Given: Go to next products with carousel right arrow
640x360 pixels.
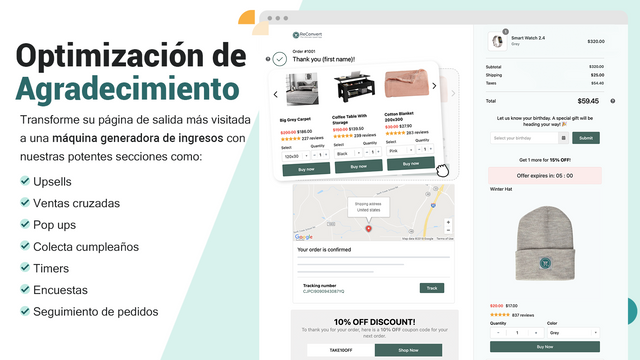Looking at the screenshot, I should tap(434, 86).
